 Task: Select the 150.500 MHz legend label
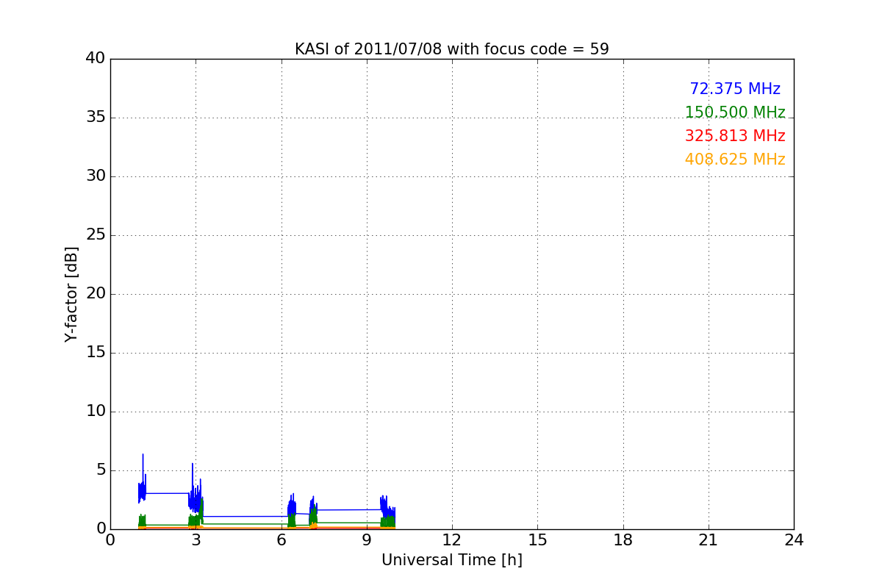pyautogui.click(x=735, y=112)
